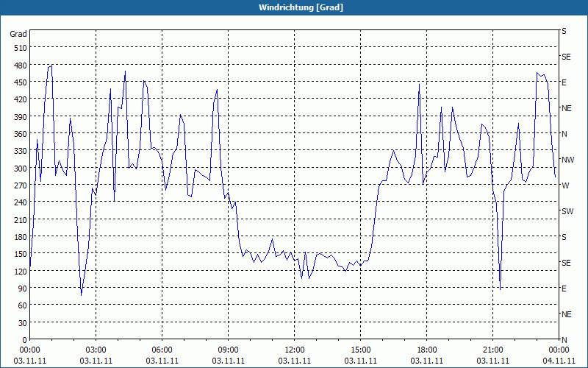
Task: Click the SE compass label between S and E near 135
Action: (x=566, y=263)
